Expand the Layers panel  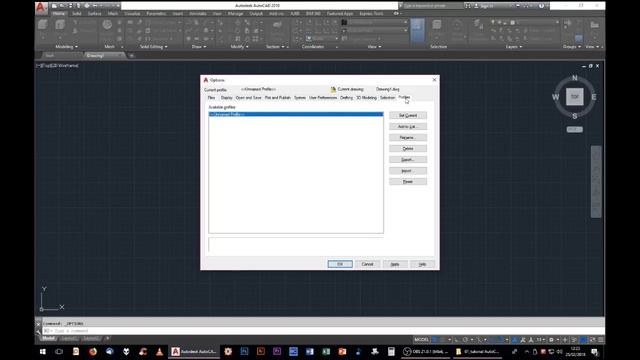[513, 47]
